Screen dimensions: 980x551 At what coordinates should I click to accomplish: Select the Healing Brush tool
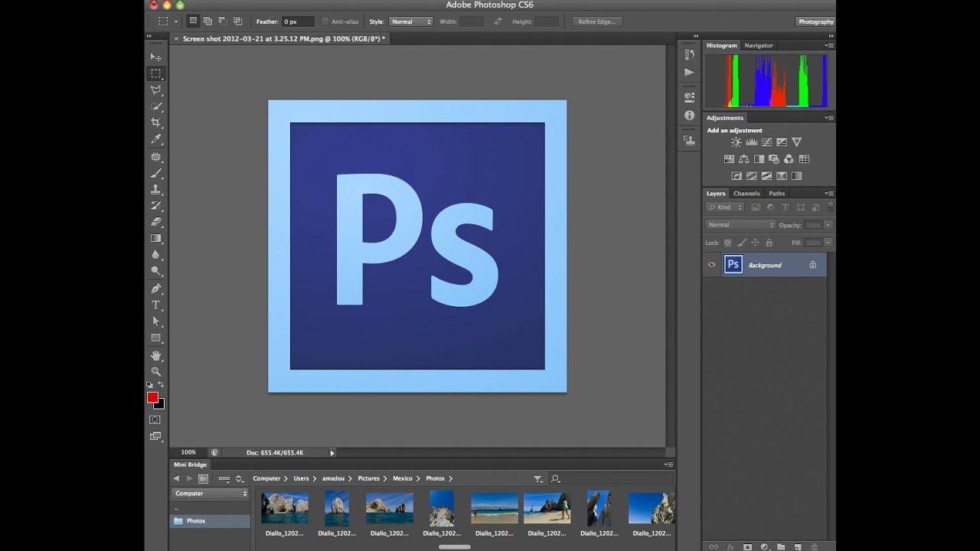(x=155, y=157)
